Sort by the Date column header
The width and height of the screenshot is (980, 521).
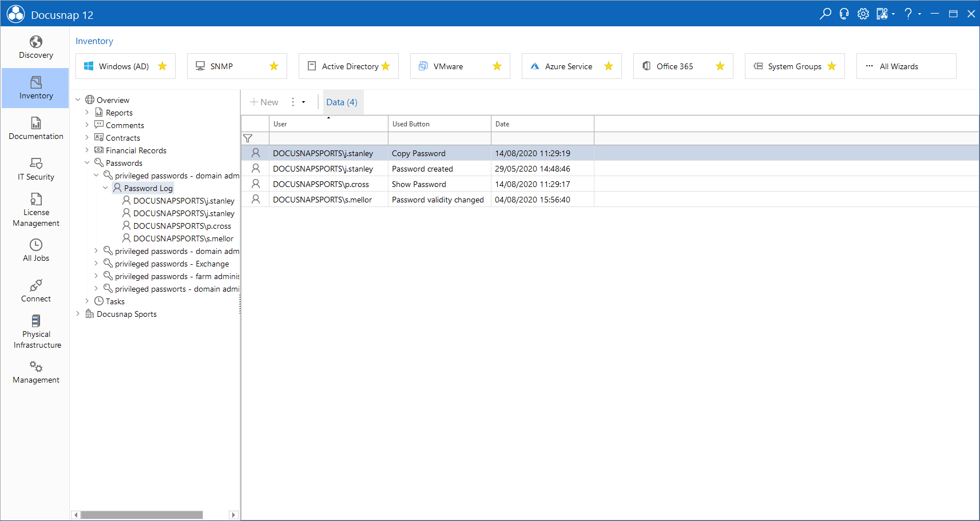[542, 124]
